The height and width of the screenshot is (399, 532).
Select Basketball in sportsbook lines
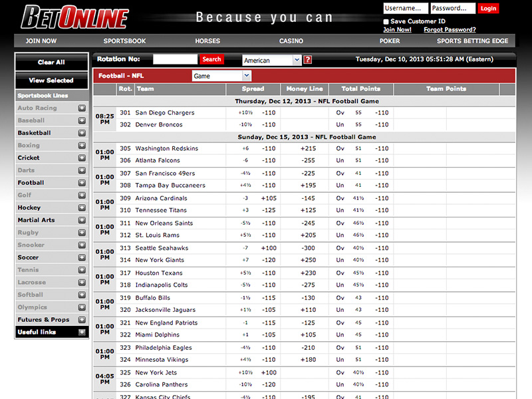click(35, 133)
